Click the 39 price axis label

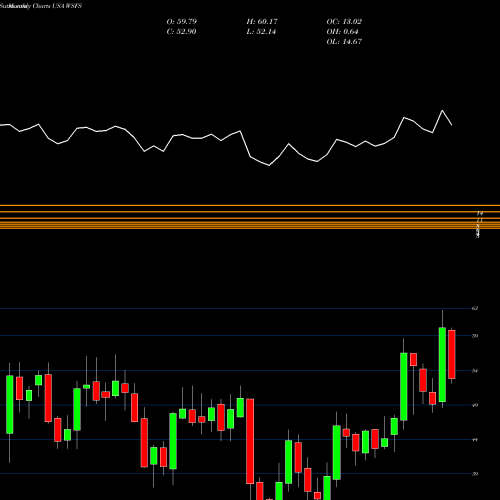pyautogui.click(x=475, y=474)
